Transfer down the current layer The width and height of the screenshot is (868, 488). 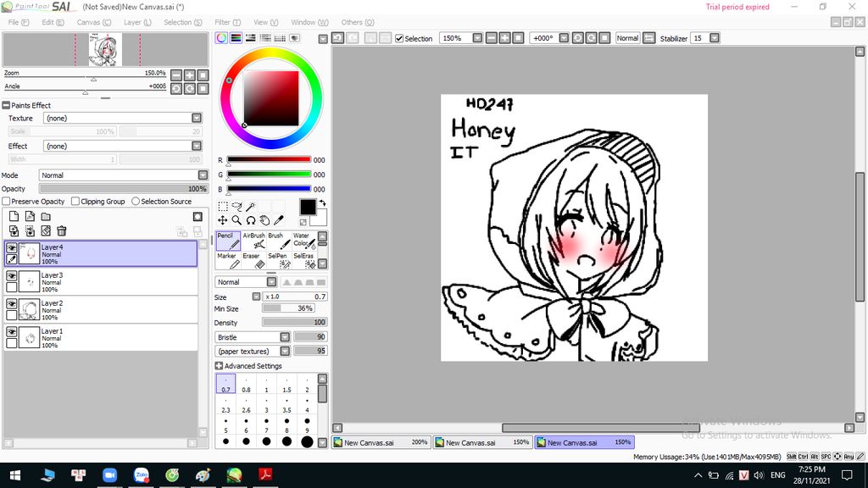tap(14, 230)
